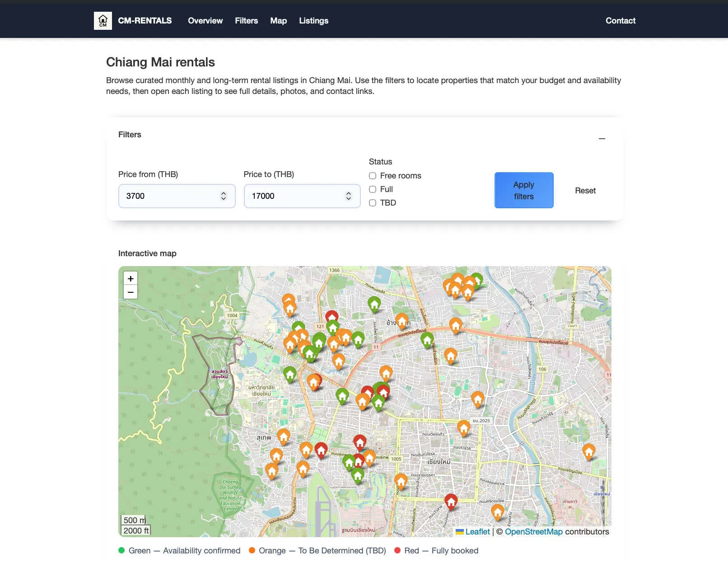Screen dimensions: 728x562
Task: Check the TBD status option
Action: (x=373, y=203)
